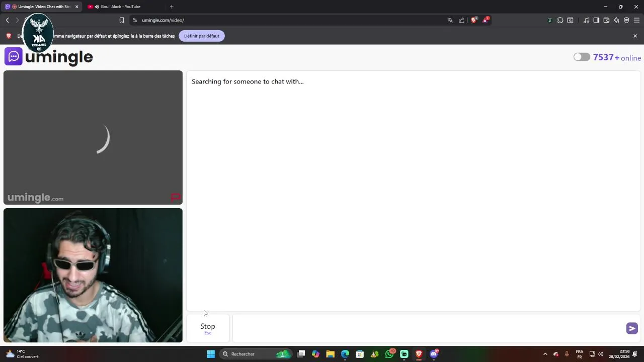644x362 pixels.
Task: Open Discord from the taskbar
Action: [x=434, y=354]
